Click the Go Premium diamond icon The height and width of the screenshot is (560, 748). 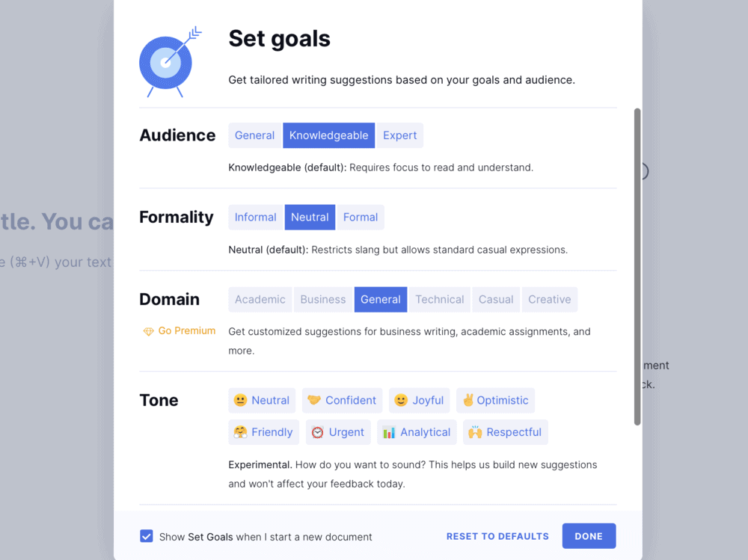click(x=148, y=331)
